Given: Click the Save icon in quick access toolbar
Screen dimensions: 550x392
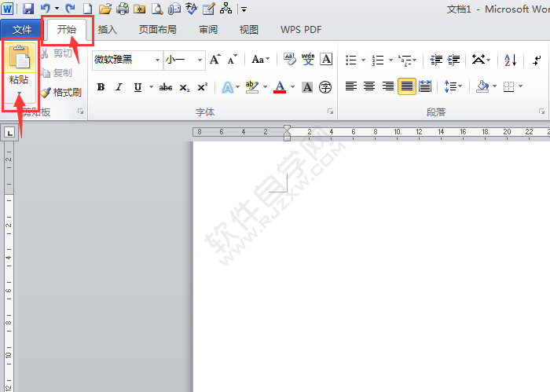Looking at the screenshot, I should [28, 9].
